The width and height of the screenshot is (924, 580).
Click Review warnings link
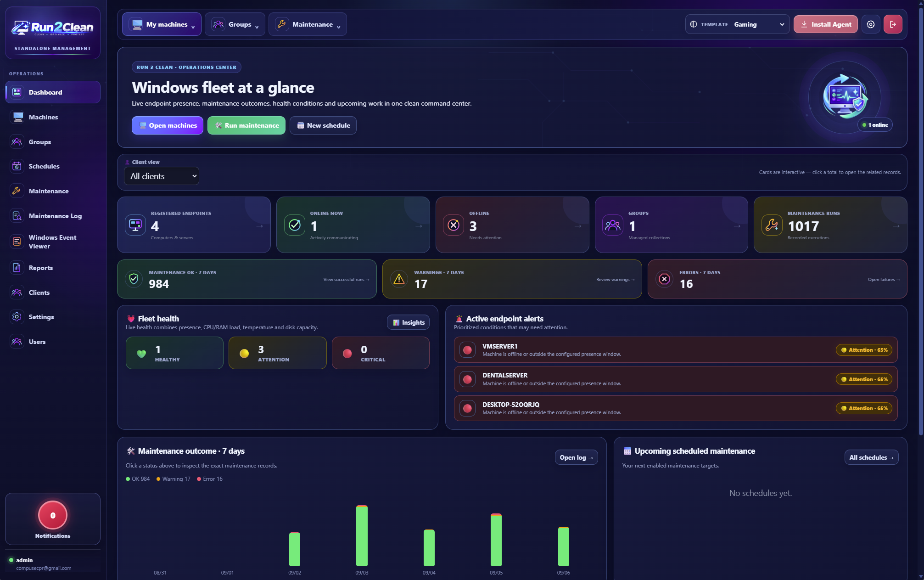(616, 279)
